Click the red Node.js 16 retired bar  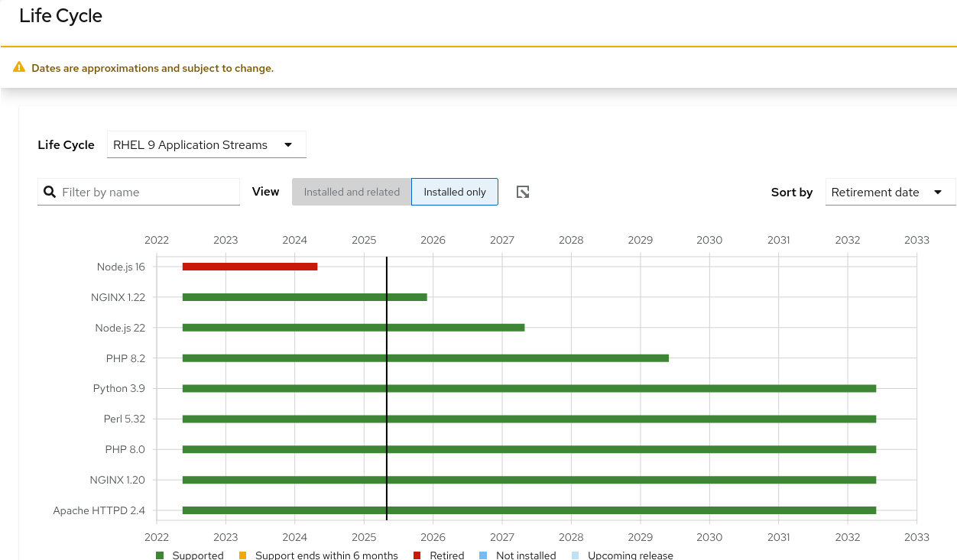(x=250, y=267)
